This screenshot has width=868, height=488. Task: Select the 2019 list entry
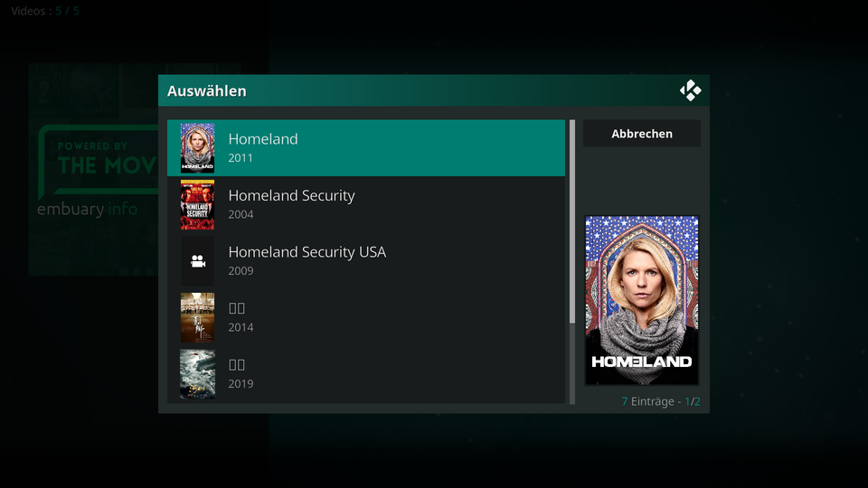(x=366, y=374)
